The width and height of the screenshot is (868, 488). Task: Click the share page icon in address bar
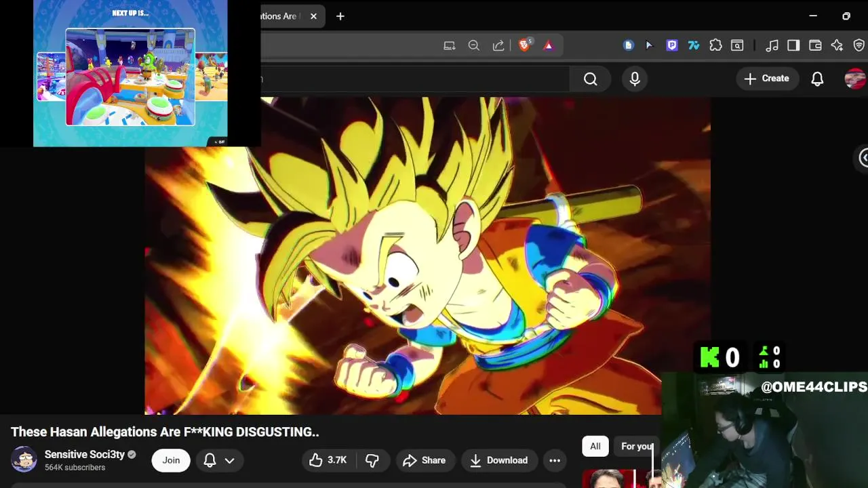coord(498,45)
